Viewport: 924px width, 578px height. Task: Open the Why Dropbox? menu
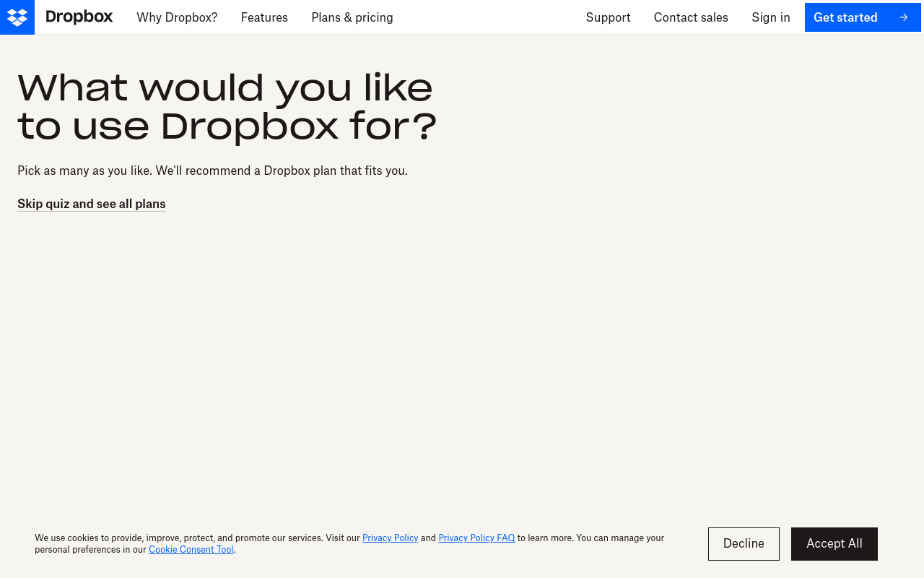[177, 17]
